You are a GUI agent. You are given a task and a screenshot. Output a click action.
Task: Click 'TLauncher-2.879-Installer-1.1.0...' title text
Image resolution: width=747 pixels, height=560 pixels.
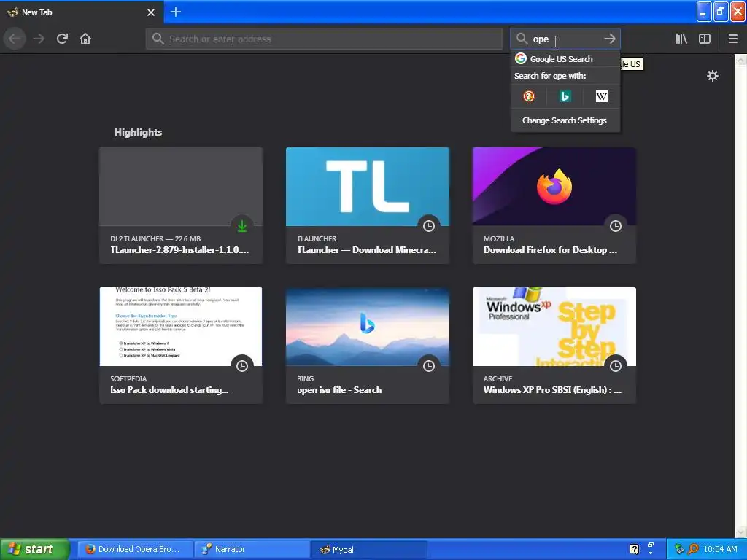point(179,250)
